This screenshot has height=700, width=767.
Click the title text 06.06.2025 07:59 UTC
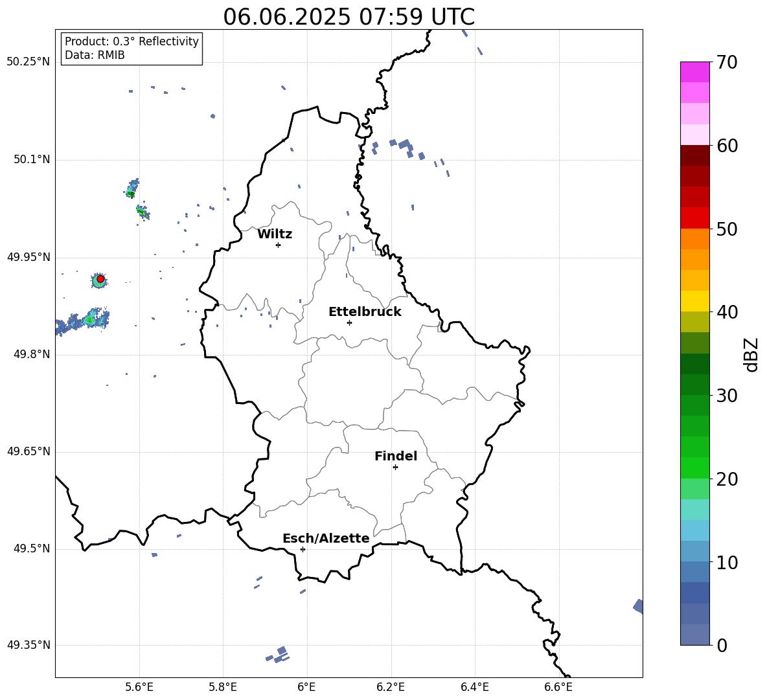[x=349, y=17]
